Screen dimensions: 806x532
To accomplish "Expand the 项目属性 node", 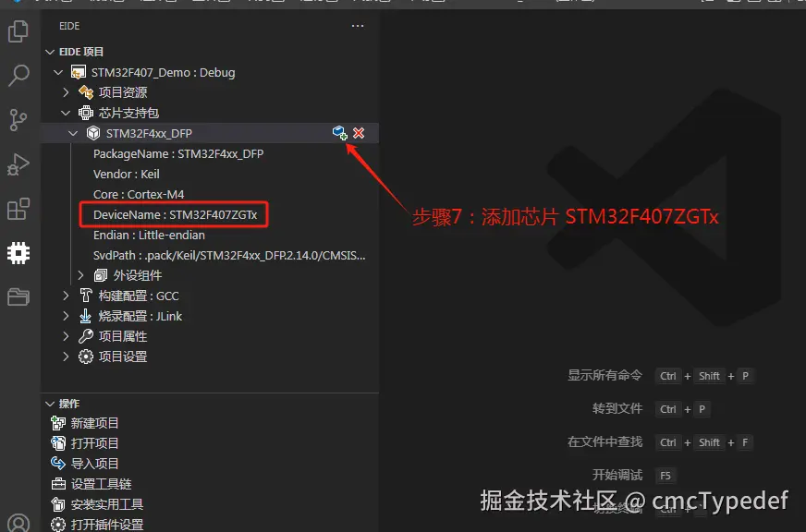I will tap(66, 336).
